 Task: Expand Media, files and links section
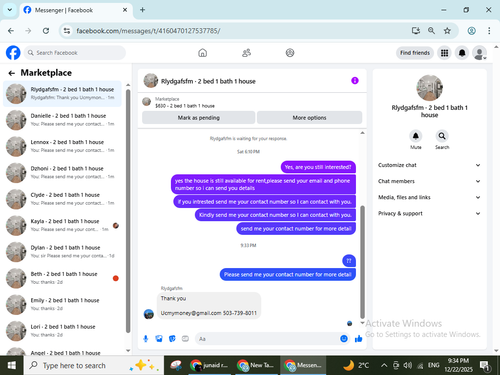pos(429,197)
